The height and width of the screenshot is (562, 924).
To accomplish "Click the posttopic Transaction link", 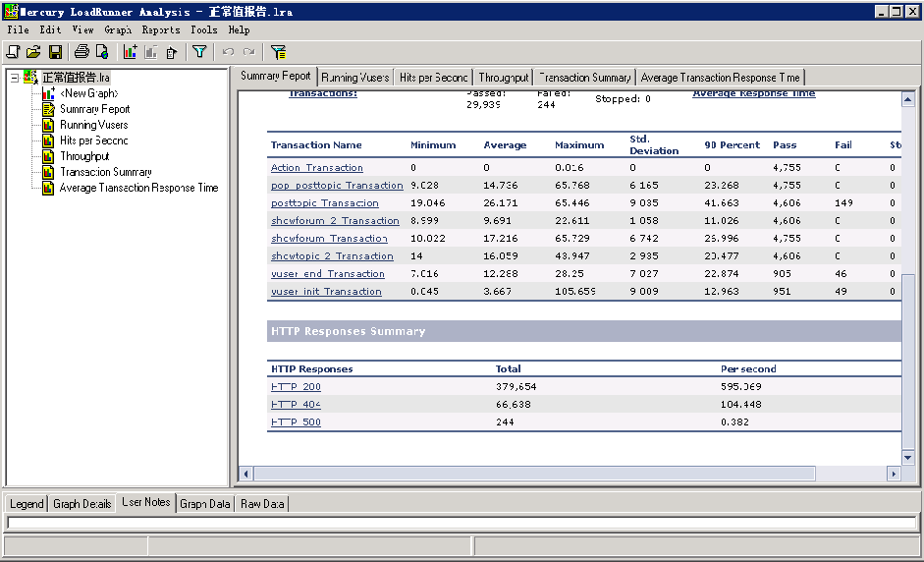I will (x=324, y=203).
